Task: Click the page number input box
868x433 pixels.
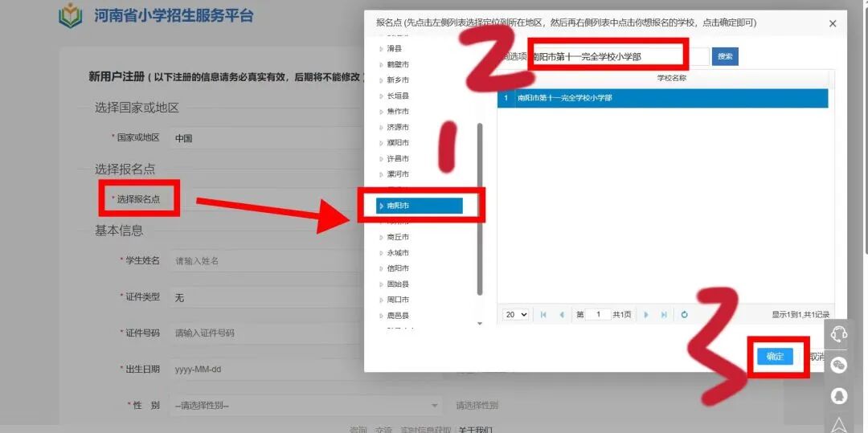Action: 599,315
